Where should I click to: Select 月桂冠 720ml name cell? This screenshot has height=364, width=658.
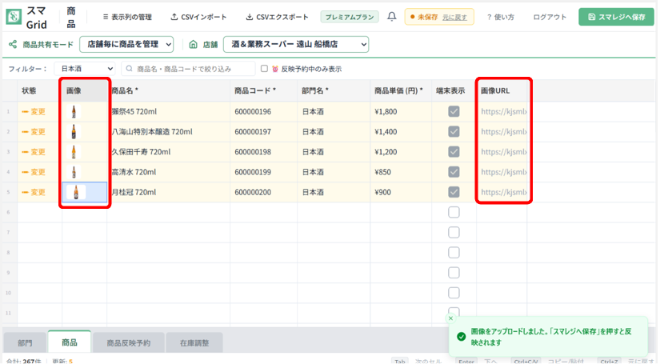point(168,192)
